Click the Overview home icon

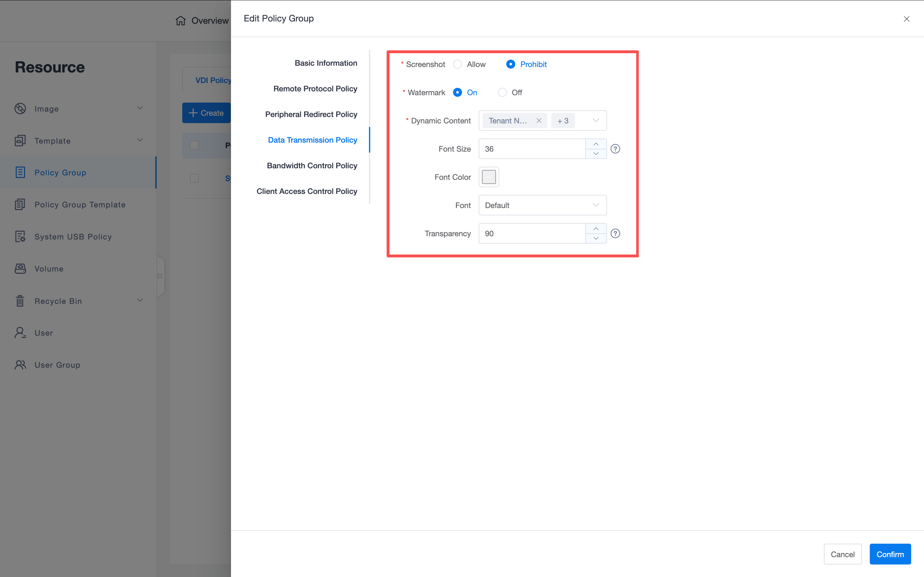pyautogui.click(x=181, y=21)
